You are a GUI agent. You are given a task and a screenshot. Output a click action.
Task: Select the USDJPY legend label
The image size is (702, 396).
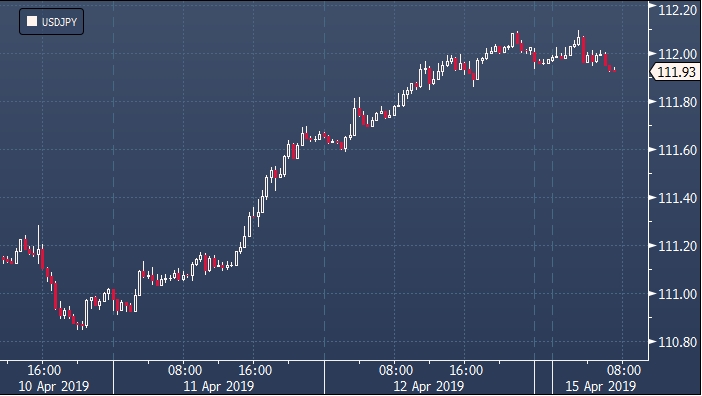[x=59, y=22]
